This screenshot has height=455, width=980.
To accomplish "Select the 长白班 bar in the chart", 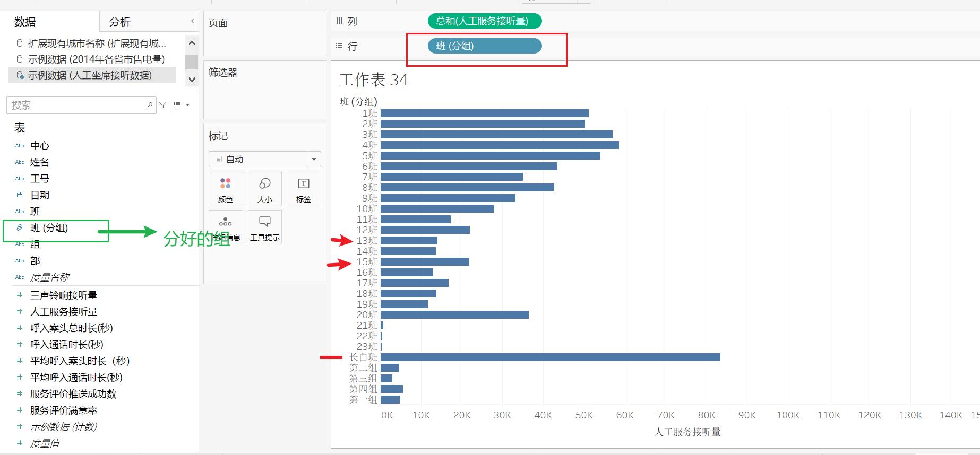I will [551, 357].
